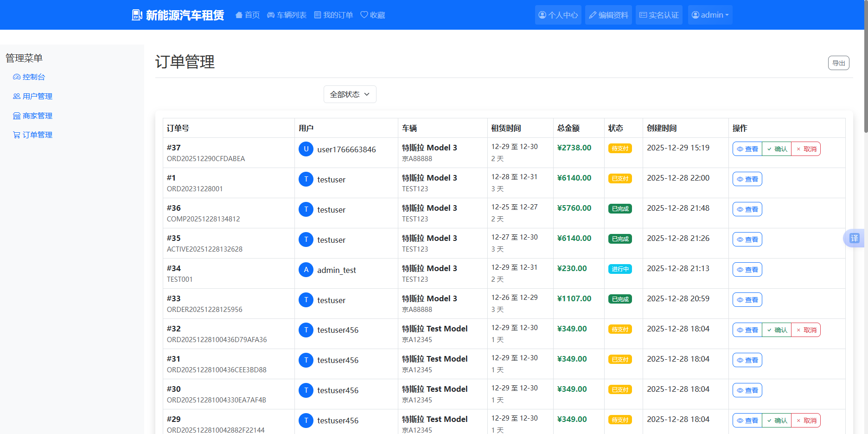Click the 已完成 badge of order #36
Screen dimensions: 868x434
pyautogui.click(x=620, y=209)
